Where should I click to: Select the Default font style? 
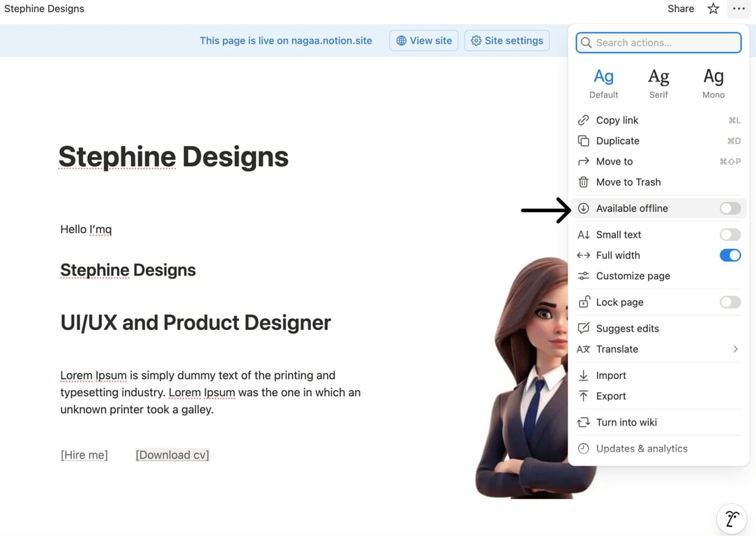click(x=604, y=84)
